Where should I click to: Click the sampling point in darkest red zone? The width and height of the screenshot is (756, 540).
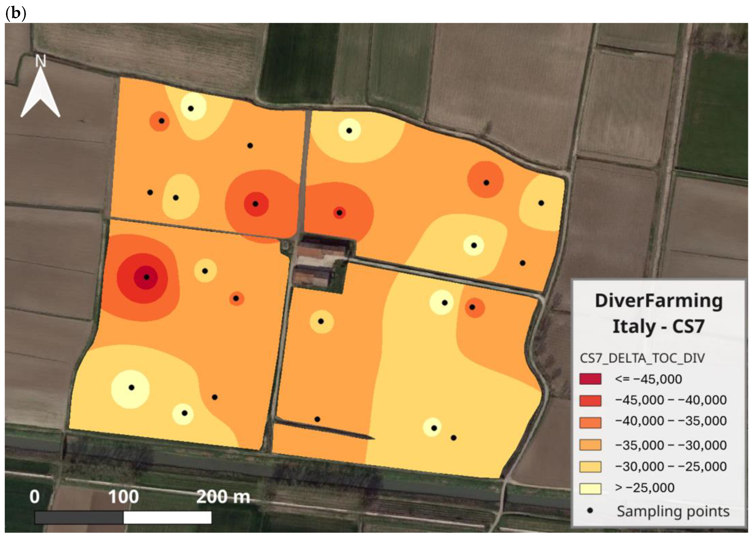pos(146,277)
